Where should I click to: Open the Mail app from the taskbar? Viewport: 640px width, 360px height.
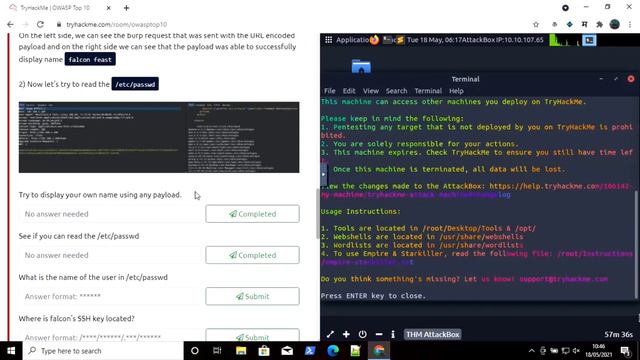point(287,351)
